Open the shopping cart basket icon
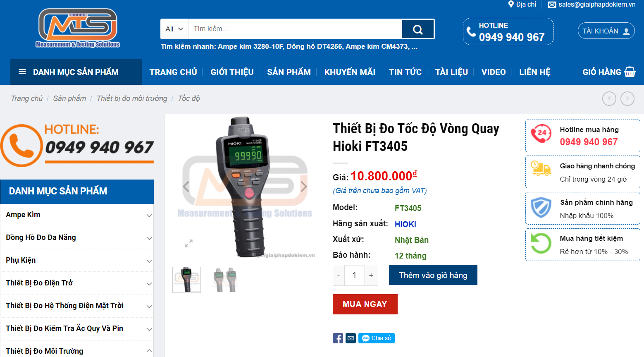 pyautogui.click(x=630, y=72)
